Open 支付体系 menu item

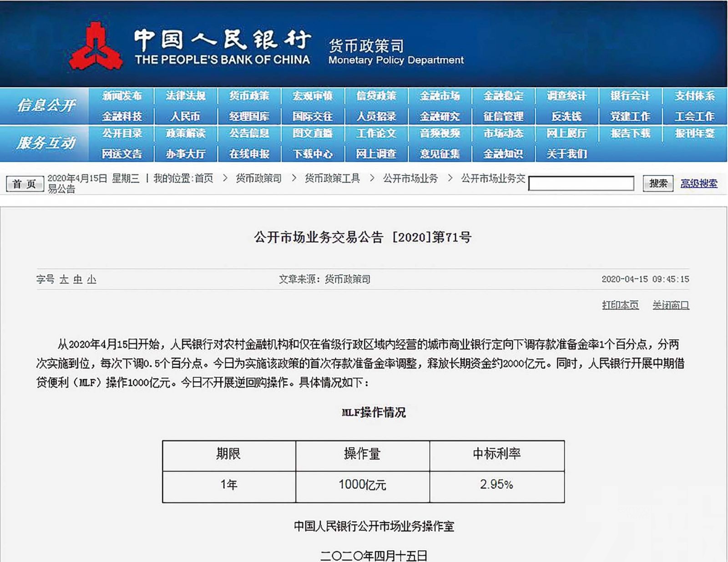tap(694, 96)
